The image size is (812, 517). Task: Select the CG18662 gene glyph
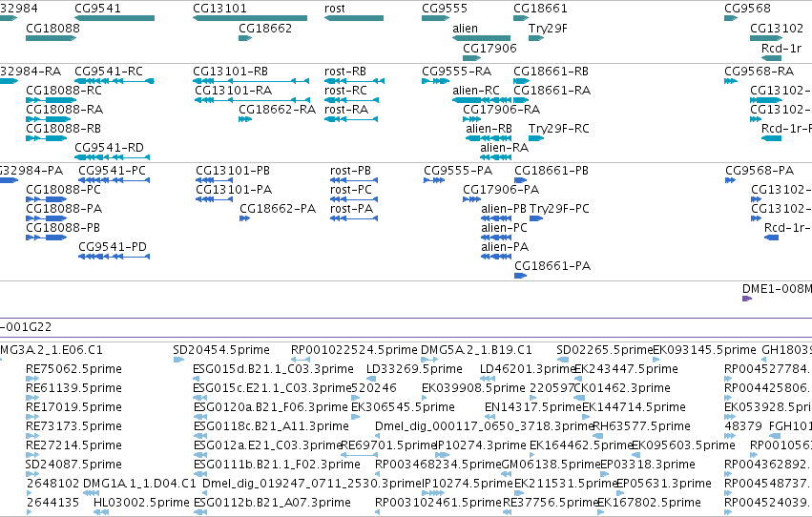245,38
